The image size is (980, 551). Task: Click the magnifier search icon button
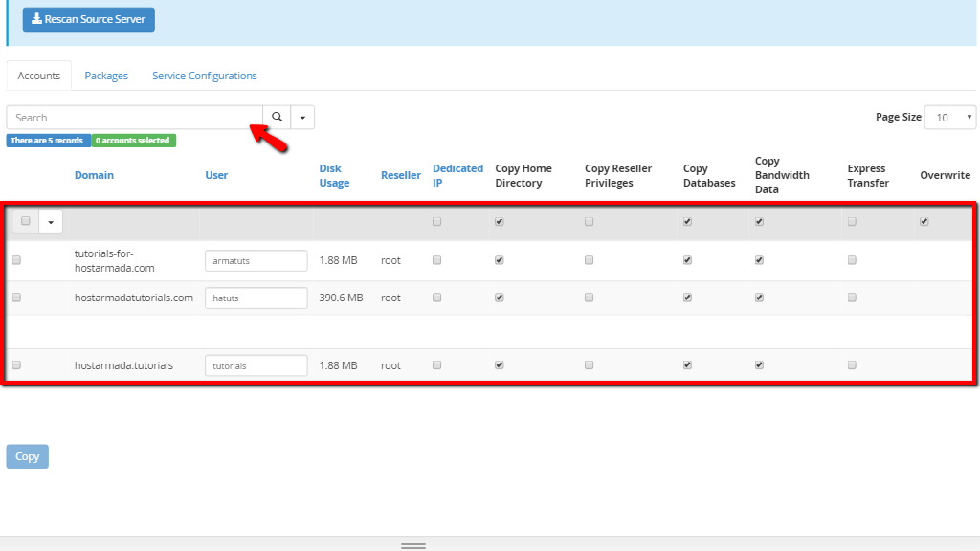(277, 118)
